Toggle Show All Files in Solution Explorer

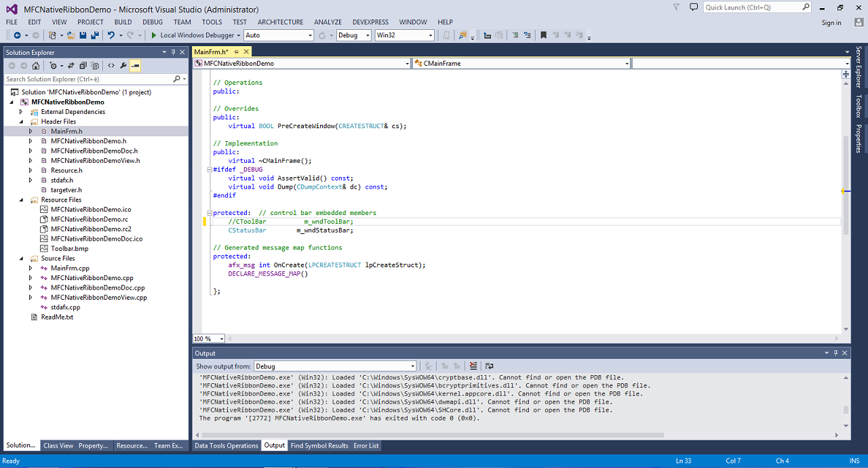click(x=94, y=66)
